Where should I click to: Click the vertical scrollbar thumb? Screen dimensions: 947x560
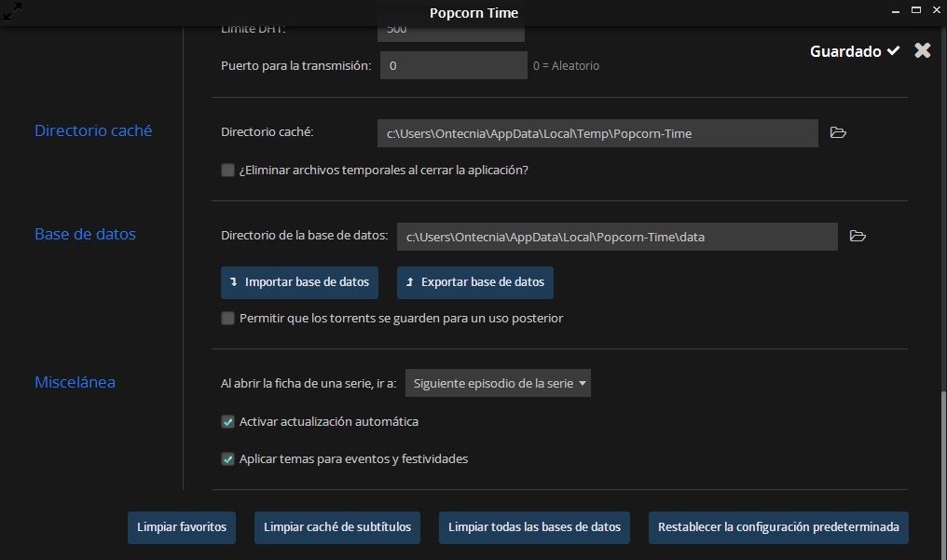[943, 473]
